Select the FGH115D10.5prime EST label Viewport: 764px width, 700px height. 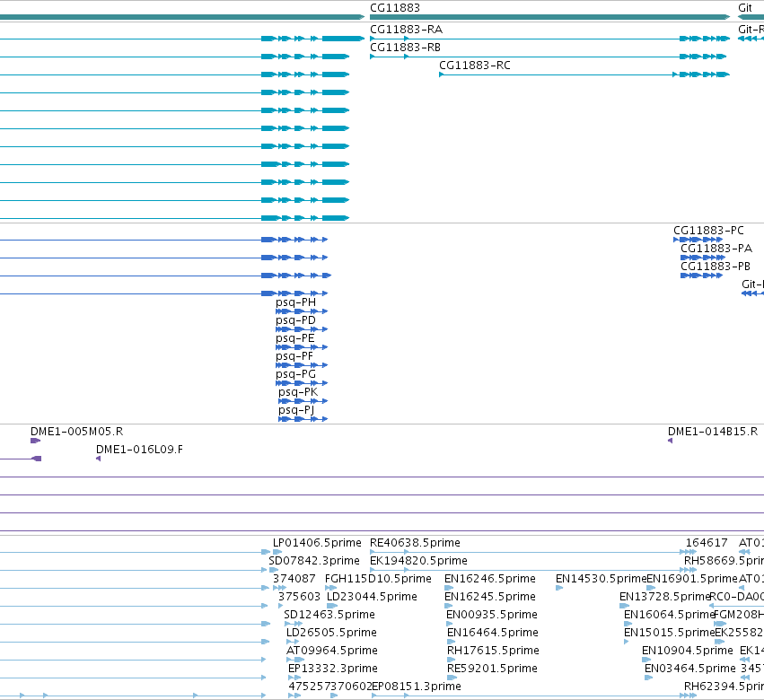(x=378, y=579)
